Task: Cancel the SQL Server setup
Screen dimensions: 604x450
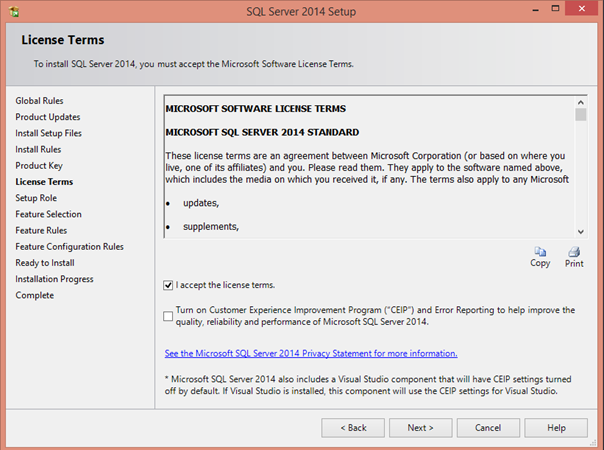Action: [488, 428]
